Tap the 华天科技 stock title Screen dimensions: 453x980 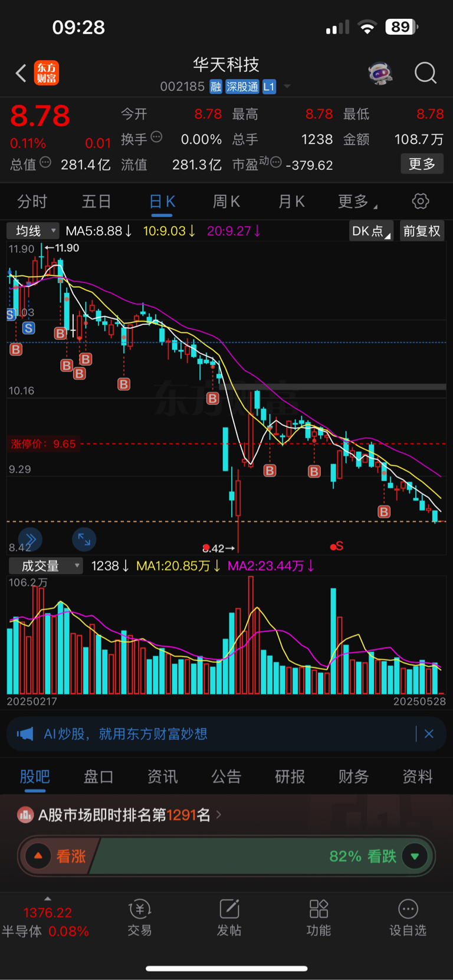coord(226,64)
